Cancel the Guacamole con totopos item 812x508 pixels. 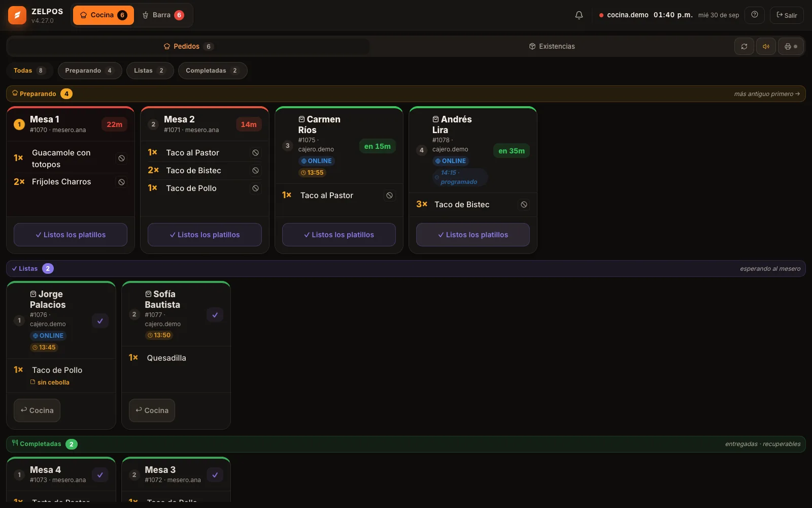pyautogui.click(x=122, y=158)
